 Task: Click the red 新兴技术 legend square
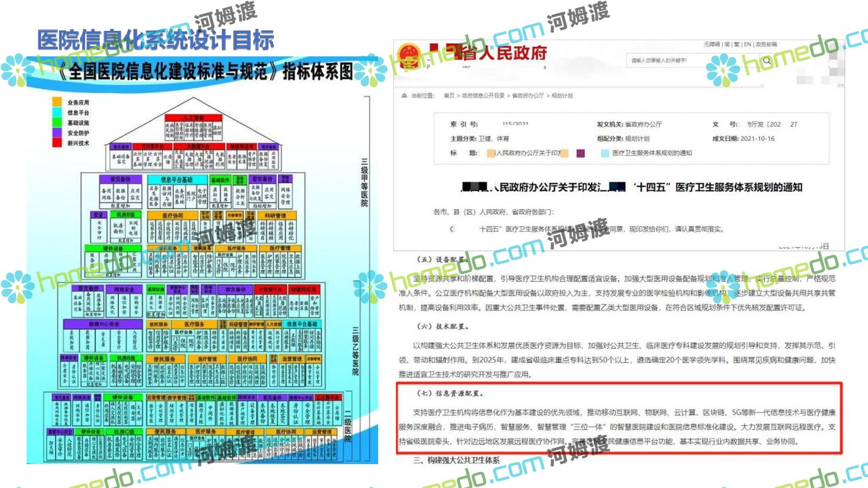tap(57, 143)
